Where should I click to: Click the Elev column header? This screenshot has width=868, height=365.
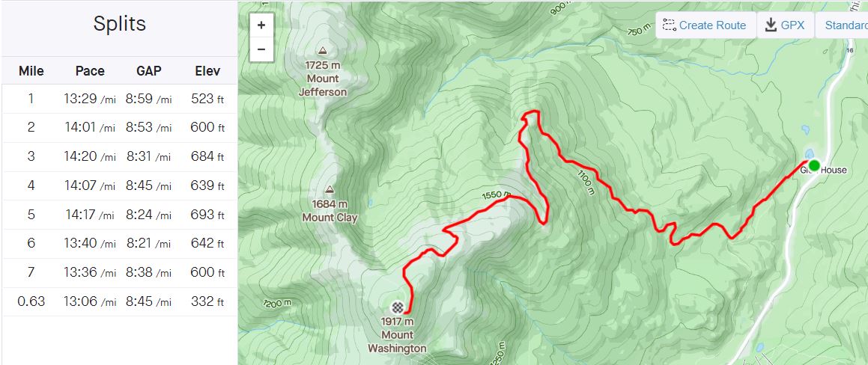(x=207, y=71)
